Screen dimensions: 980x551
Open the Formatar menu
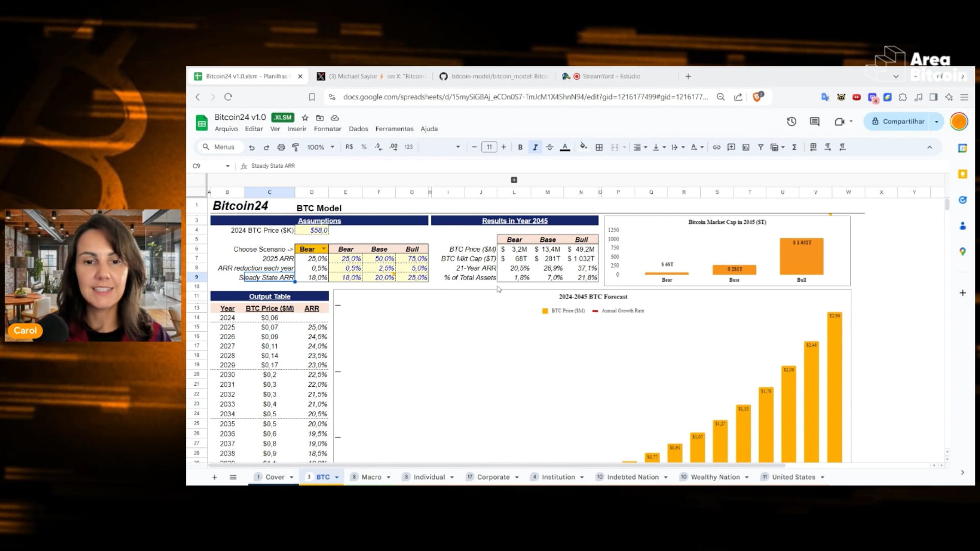(327, 129)
